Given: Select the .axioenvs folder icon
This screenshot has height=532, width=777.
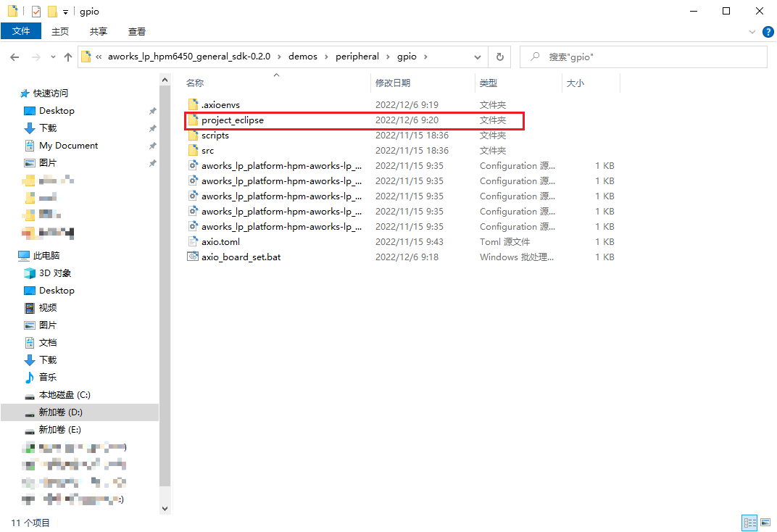Looking at the screenshot, I should (194, 104).
